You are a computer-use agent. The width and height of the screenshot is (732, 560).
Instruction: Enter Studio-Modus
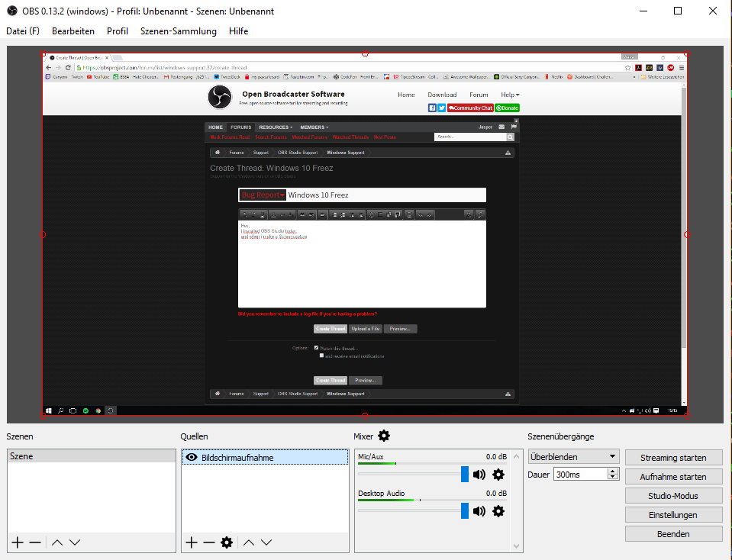coord(674,496)
